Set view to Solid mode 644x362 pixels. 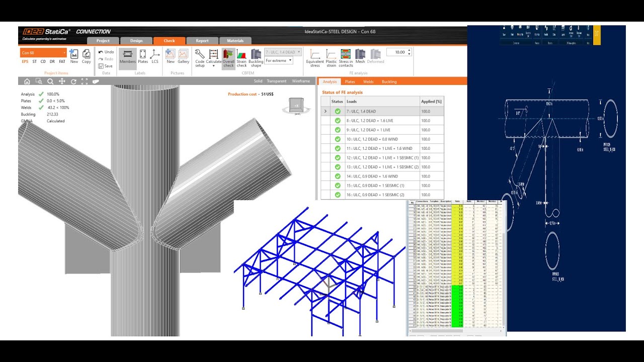pos(258,81)
